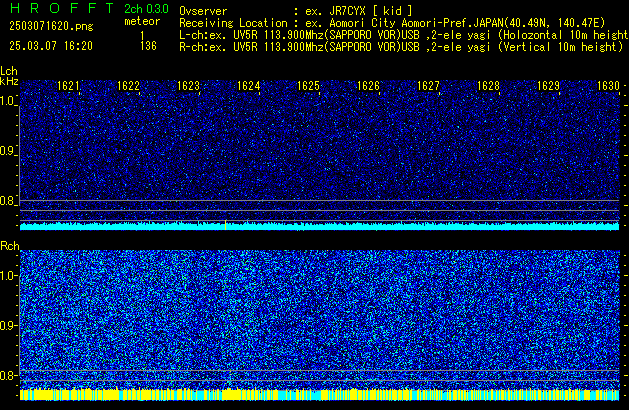Click the yellow spike in Lch amplitude strip
This screenshot has width=629, height=410.
[225, 225]
